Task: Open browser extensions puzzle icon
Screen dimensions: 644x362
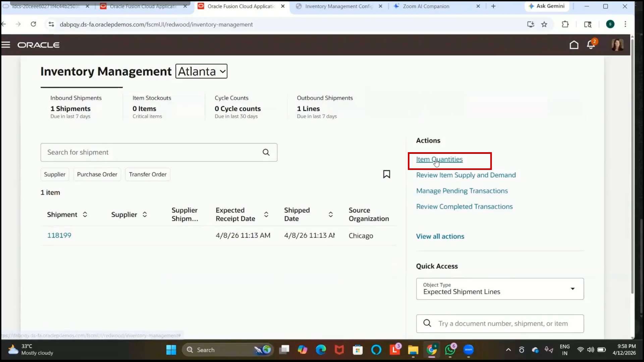Action: click(x=565, y=24)
